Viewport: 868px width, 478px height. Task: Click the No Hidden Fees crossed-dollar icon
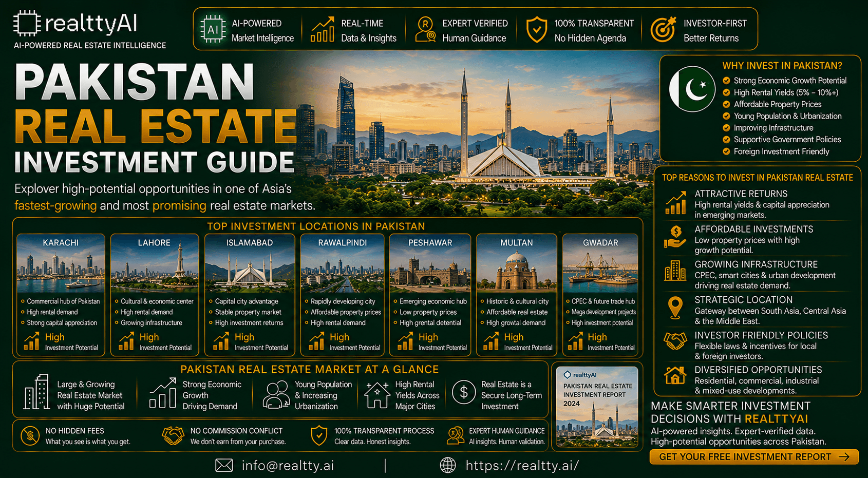tap(30, 436)
